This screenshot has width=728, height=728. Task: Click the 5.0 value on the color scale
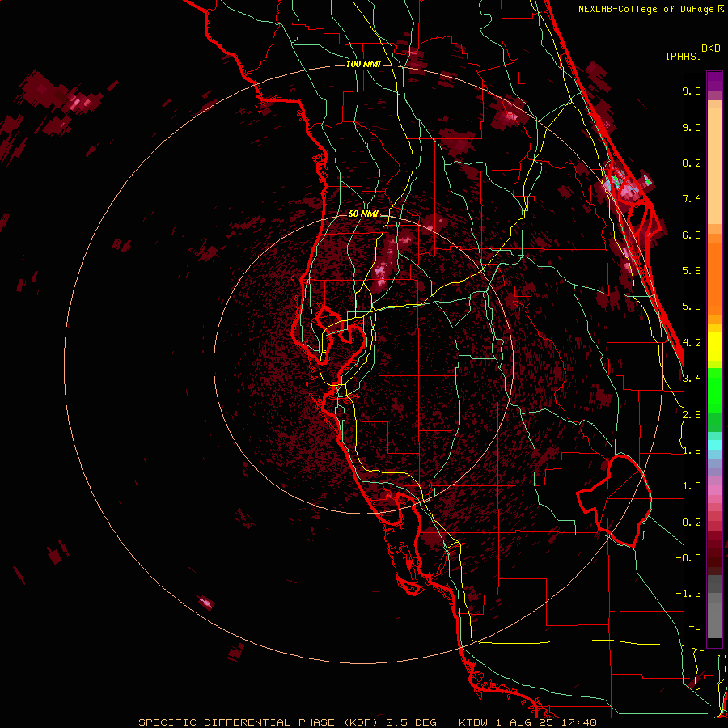pos(692,307)
